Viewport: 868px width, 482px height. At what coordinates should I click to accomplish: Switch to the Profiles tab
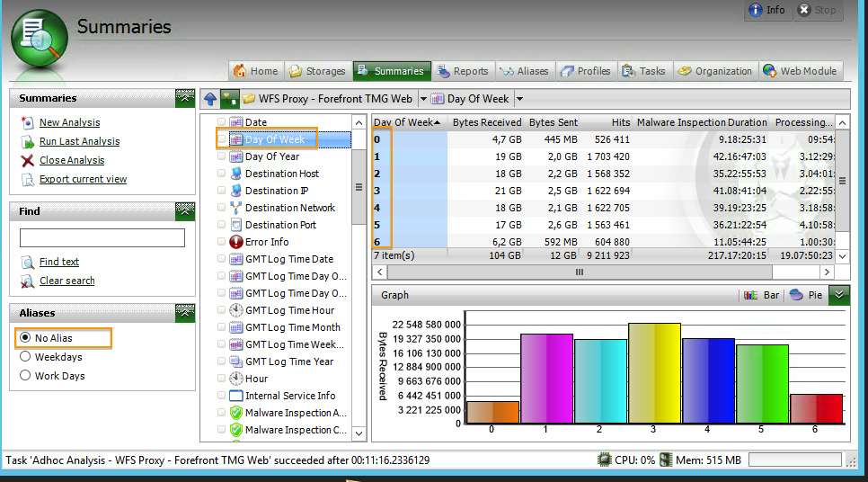click(x=585, y=71)
